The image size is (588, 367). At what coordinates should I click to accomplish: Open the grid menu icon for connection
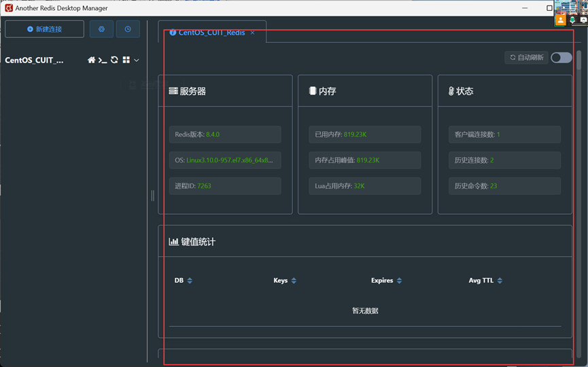point(126,60)
